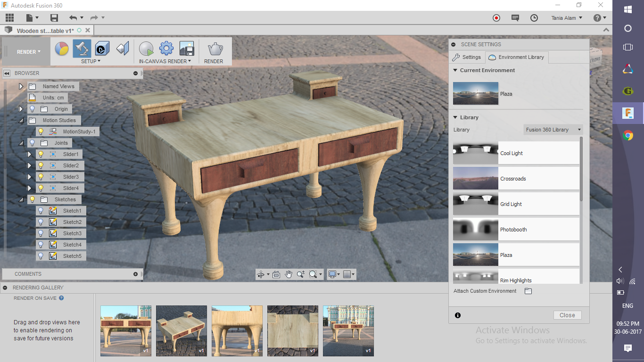
Task: Click the info icon in Scene Settings
Action: coord(458,315)
